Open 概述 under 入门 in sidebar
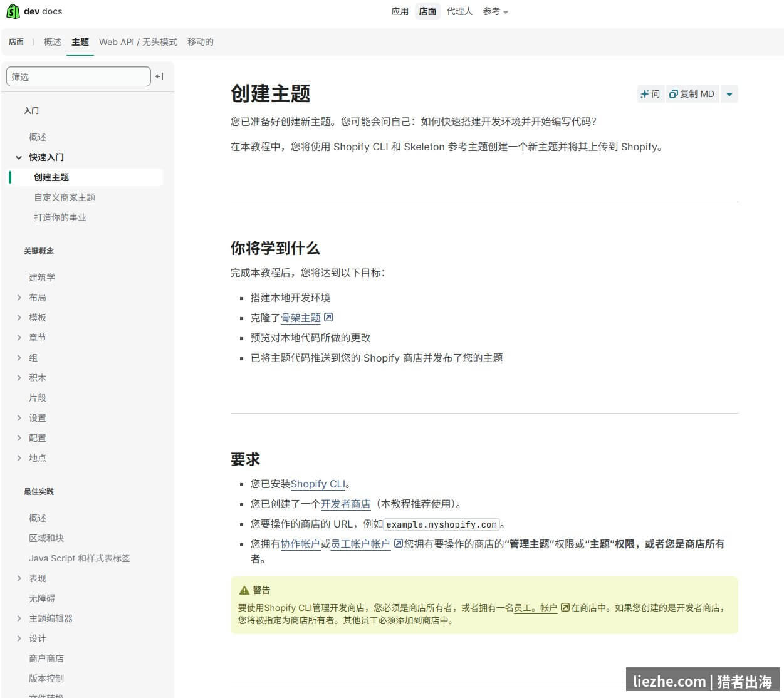784x698 pixels. coord(38,137)
